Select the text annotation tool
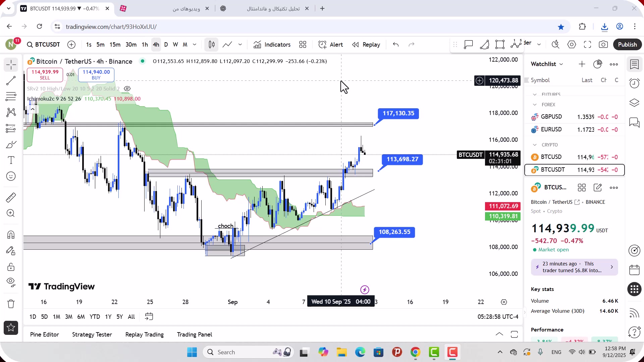The image size is (644, 362). (x=11, y=160)
